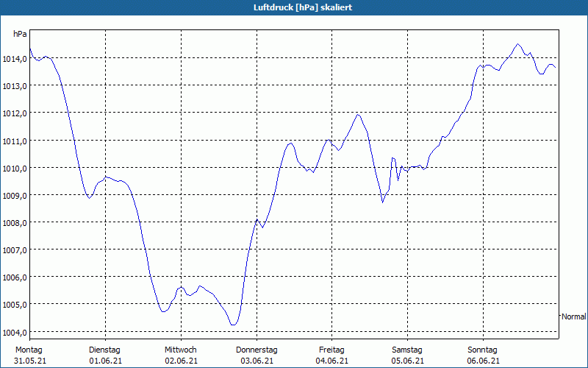Select the 1009,0 axis value
588x368 pixels.
15,196
